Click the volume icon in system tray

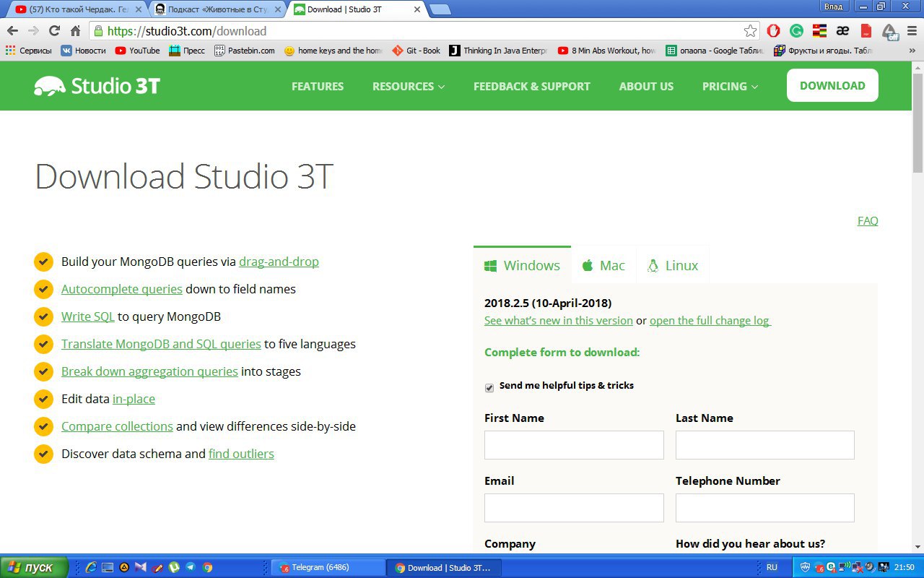tap(870, 568)
